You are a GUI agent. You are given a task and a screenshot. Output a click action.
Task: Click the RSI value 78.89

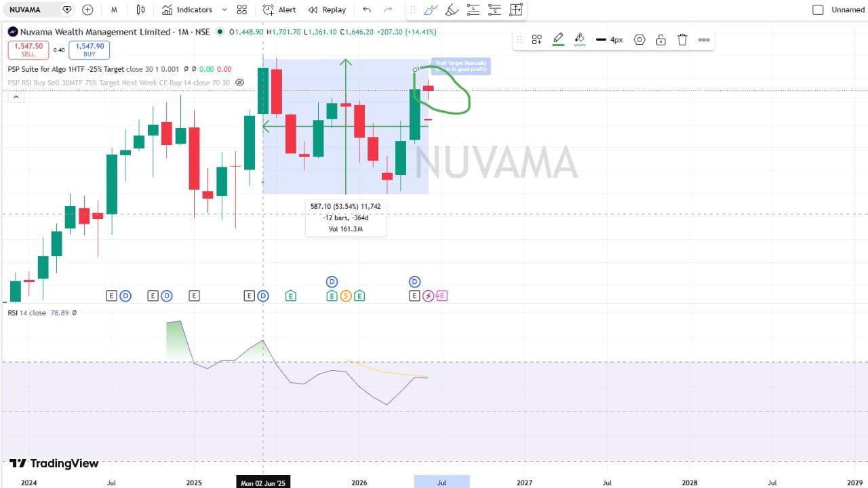pos(60,313)
